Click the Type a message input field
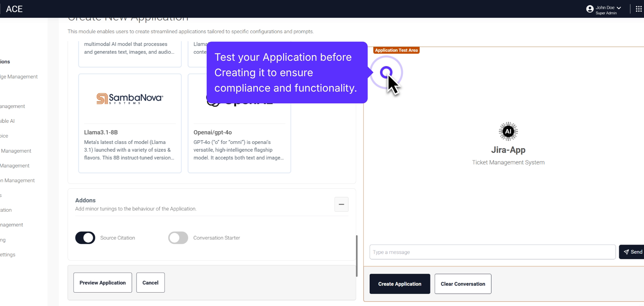 click(470, 252)
